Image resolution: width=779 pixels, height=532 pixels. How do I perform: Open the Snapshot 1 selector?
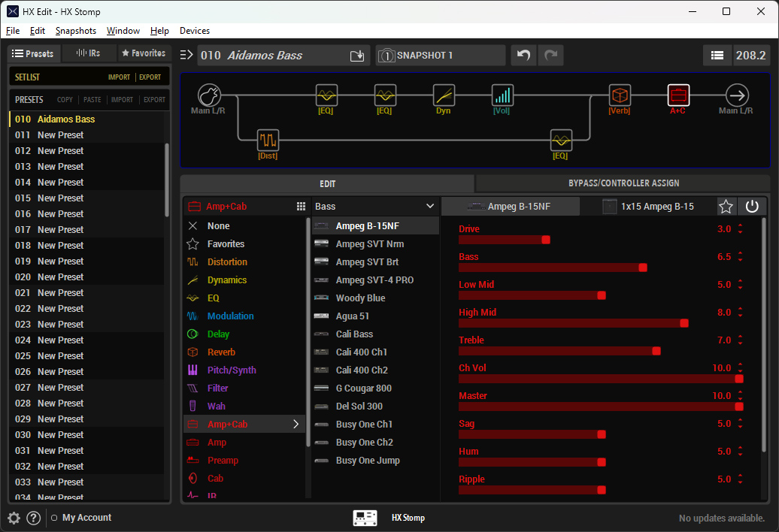point(441,55)
